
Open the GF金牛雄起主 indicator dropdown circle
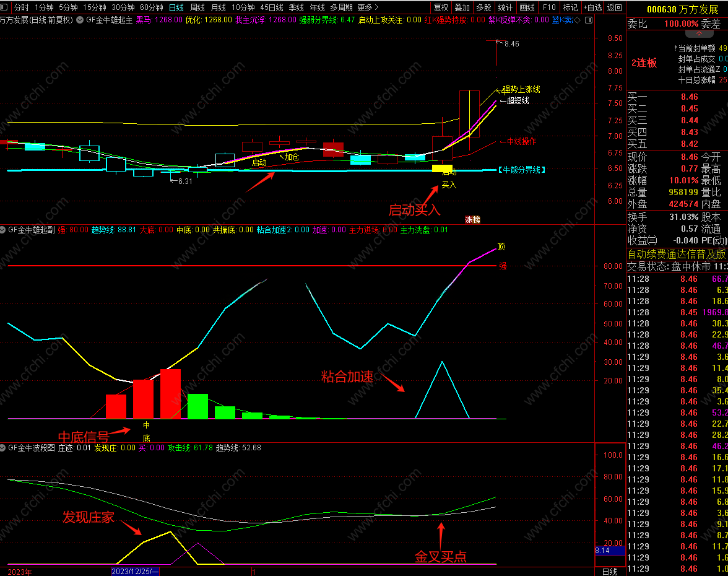pyautogui.click(x=80, y=20)
